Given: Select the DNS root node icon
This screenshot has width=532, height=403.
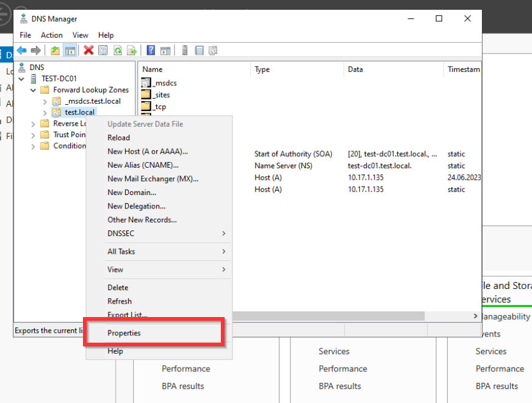Looking at the screenshot, I should click(22, 68).
